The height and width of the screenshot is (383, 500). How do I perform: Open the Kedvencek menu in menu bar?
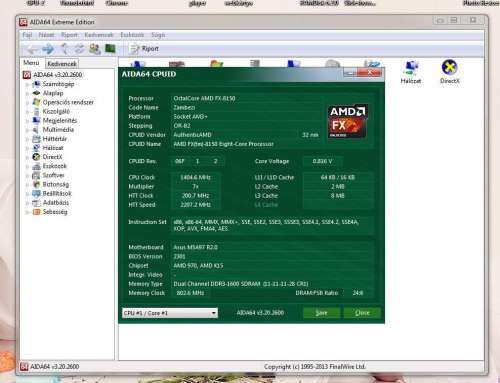[x=99, y=35]
